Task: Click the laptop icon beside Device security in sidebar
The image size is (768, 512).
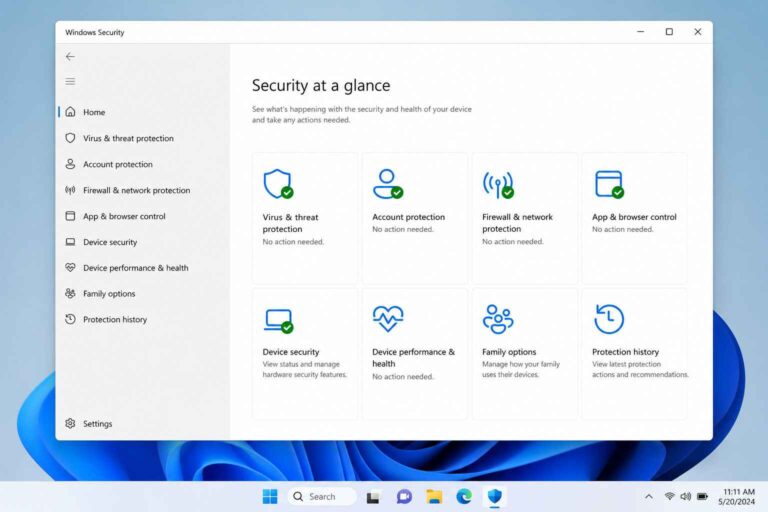Action: [71, 242]
